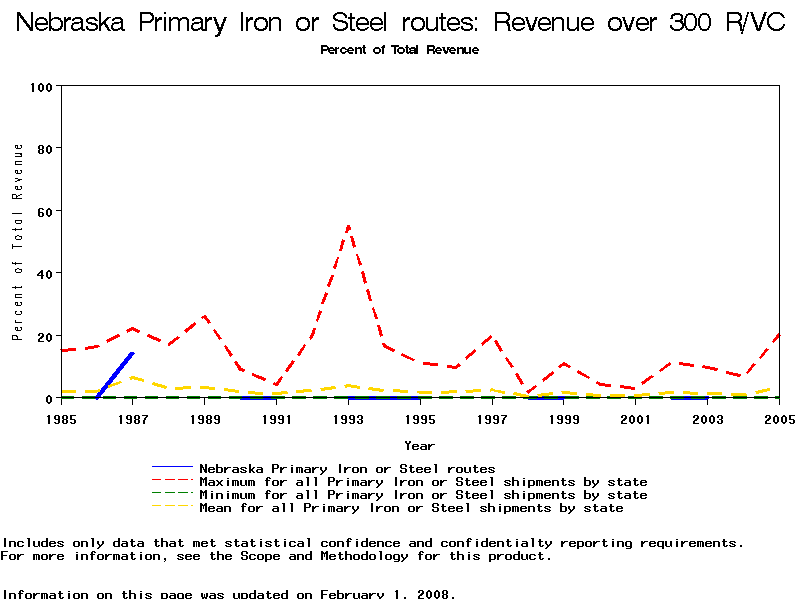Select the 'Mean for all Primary' legend label

coord(411,508)
